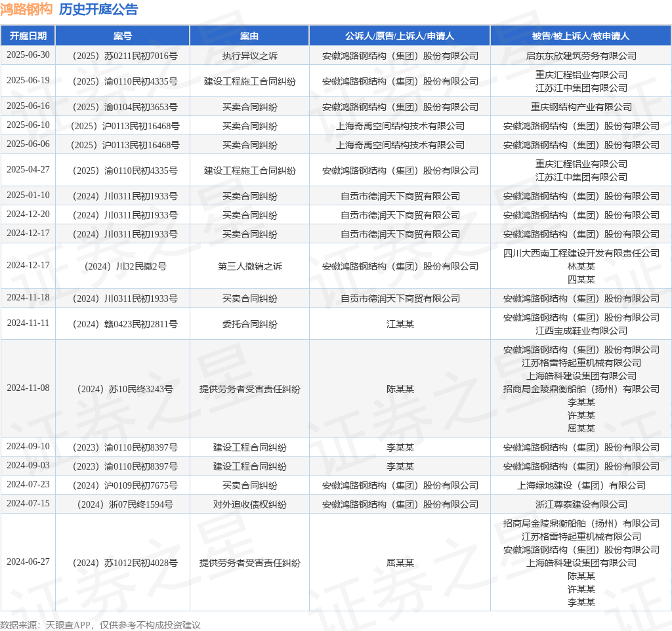Click defendant 上海绿地建设（集团）有限公司
Viewport: 672px width, 631px height.
[581, 485]
